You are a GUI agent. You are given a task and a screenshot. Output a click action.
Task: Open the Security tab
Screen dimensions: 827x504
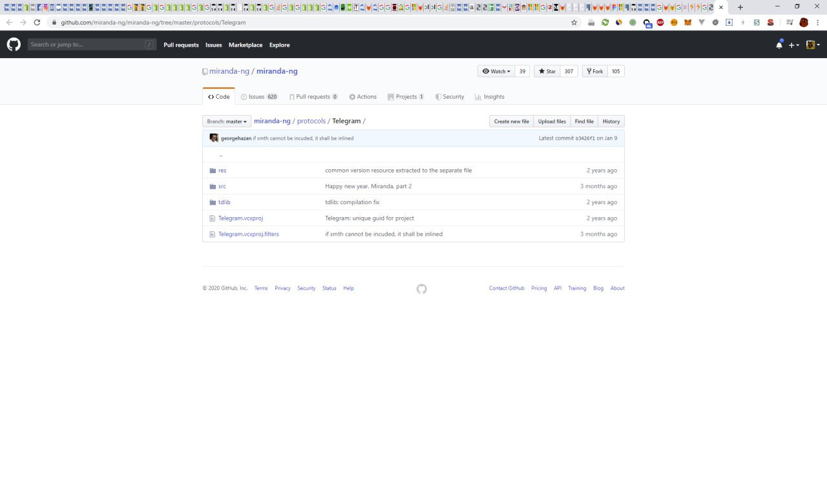click(x=450, y=97)
